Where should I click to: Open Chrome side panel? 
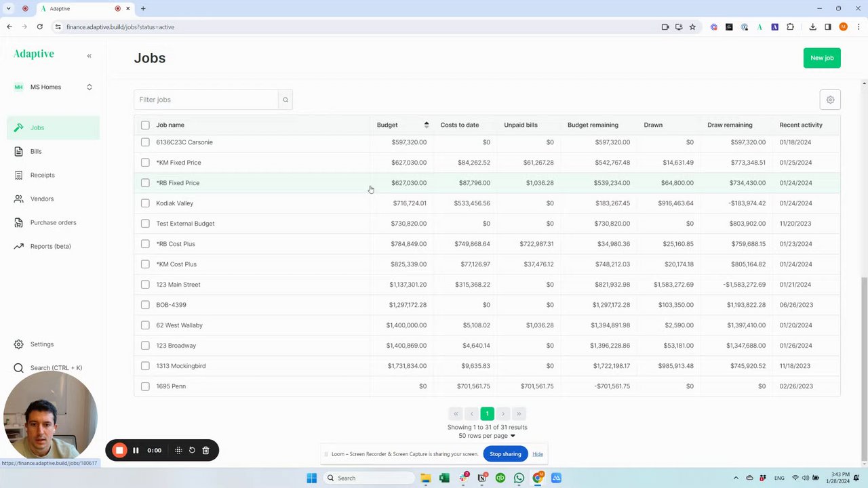[x=828, y=27]
